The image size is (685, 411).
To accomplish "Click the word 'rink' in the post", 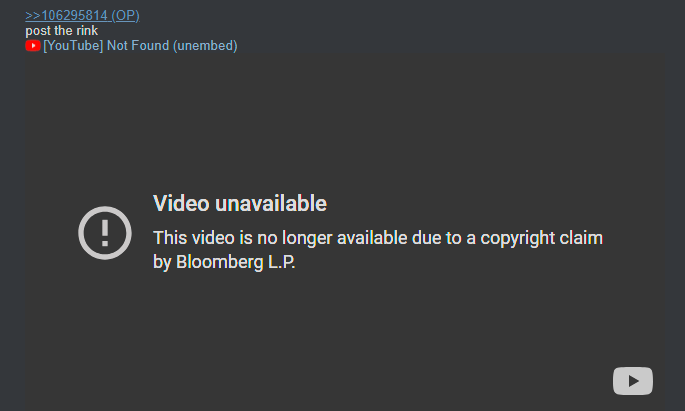I will coord(87,31).
